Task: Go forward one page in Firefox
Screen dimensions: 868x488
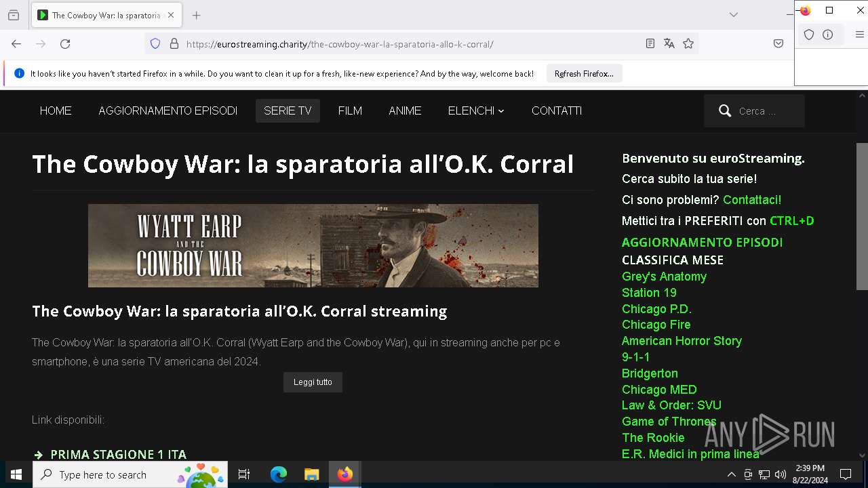Action: 41,44
